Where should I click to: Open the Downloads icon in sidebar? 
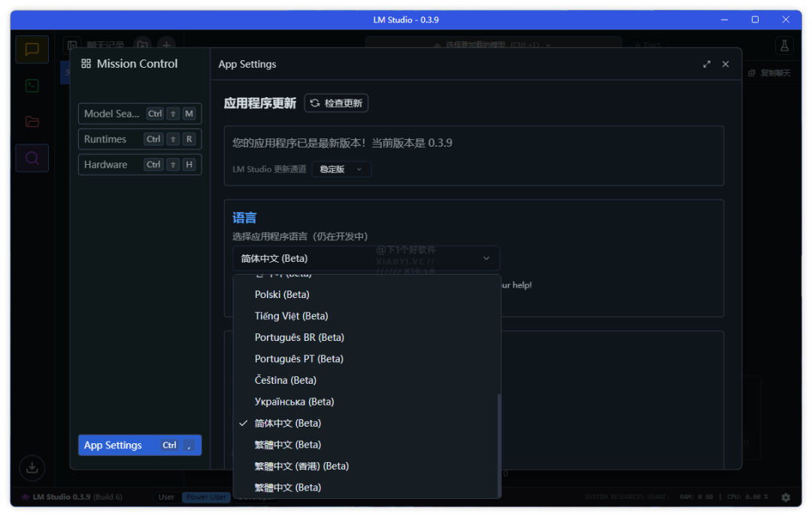32,467
